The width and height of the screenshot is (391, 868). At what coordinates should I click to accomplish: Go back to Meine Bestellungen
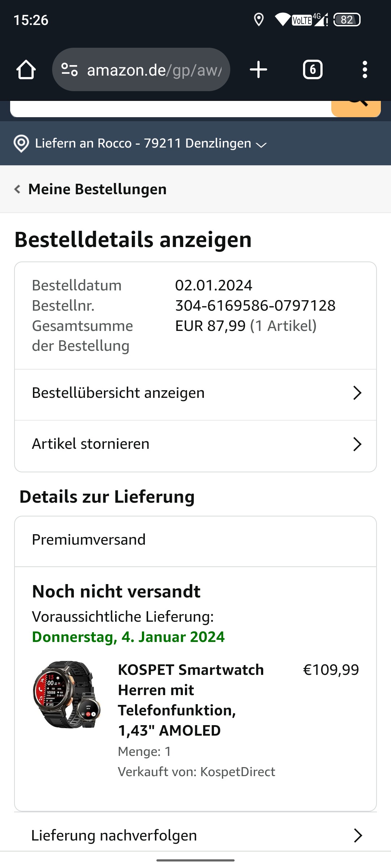click(97, 189)
